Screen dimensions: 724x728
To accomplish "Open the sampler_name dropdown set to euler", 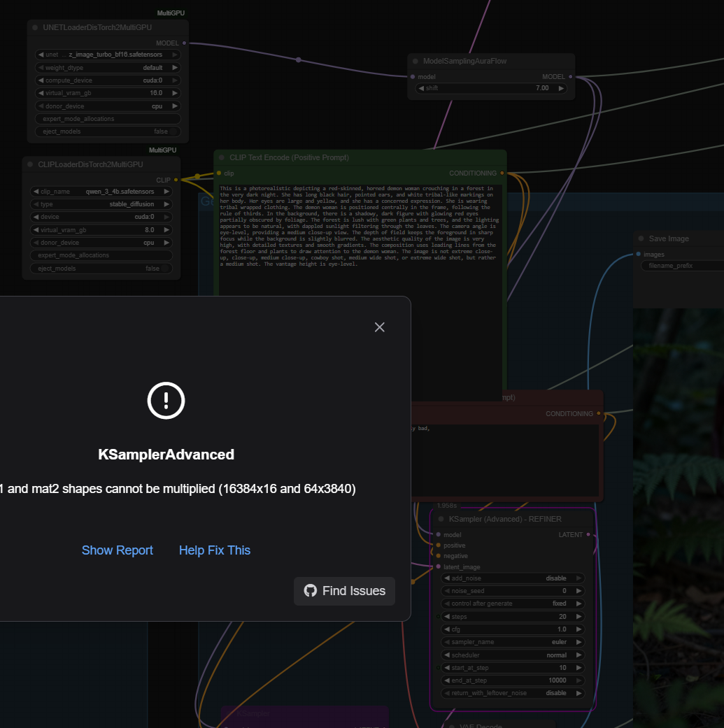I will click(x=513, y=642).
